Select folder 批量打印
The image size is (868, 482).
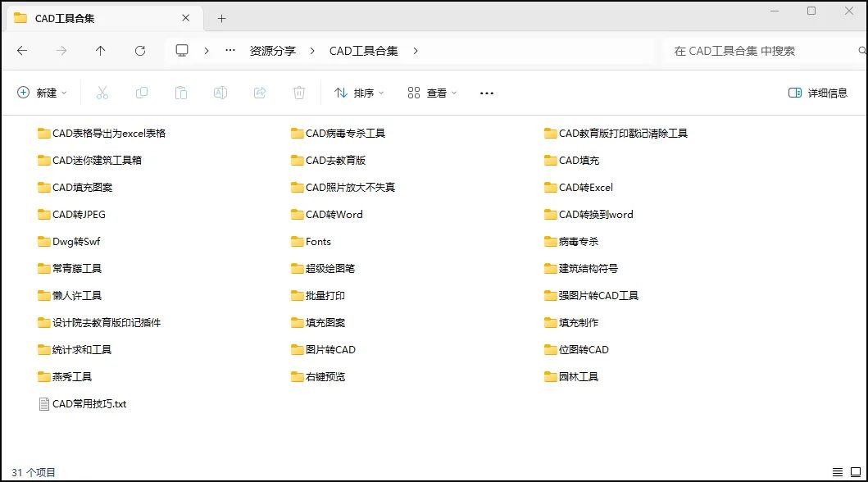(x=318, y=296)
